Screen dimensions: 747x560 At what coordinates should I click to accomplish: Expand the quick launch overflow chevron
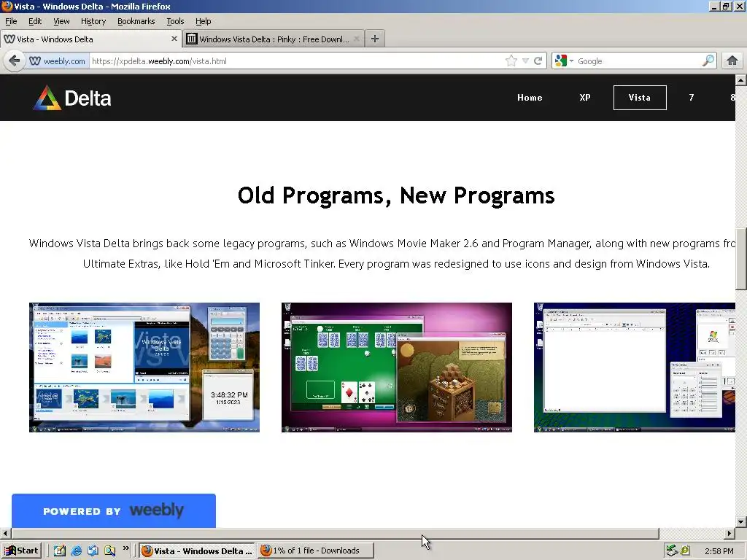click(125, 548)
